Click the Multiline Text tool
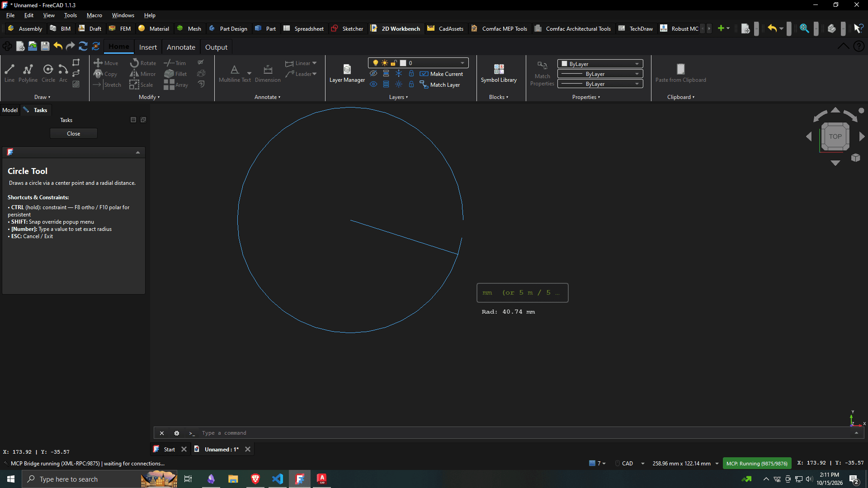868x488 pixels. point(235,73)
